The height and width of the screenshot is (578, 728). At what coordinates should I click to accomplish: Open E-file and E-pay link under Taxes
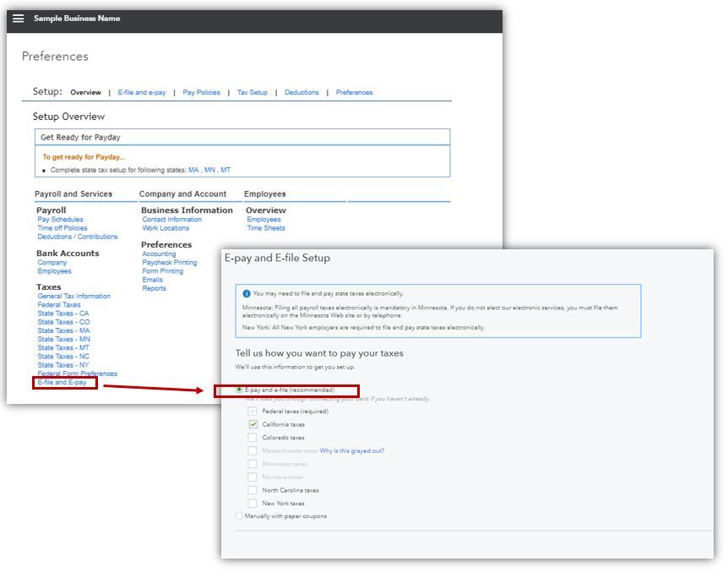pos(62,383)
